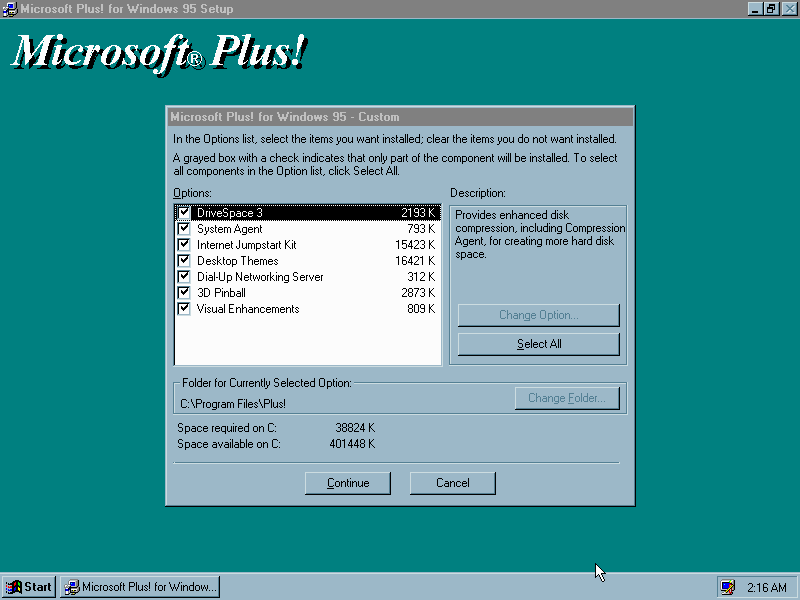Viewport: 800px width, 600px height.
Task: Select the 3D Pinball option row
Action: 308,293
